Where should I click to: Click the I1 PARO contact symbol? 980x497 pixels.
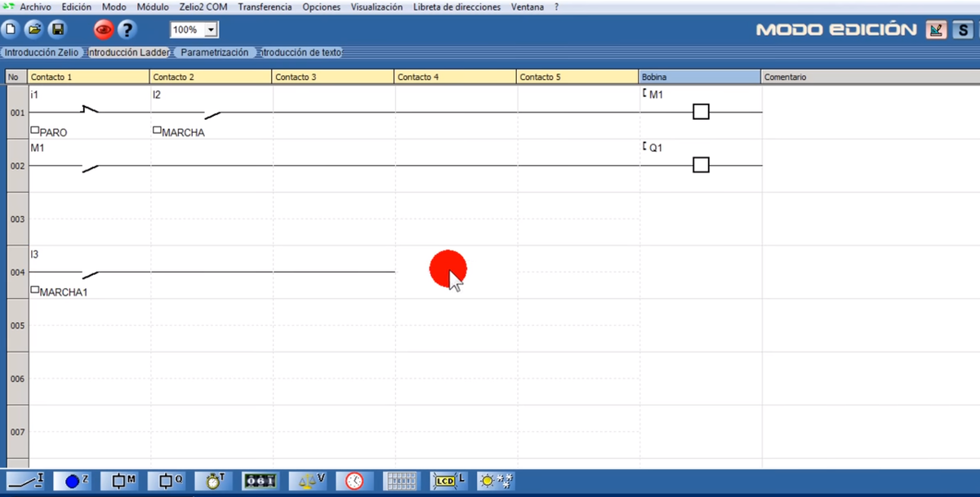[x=90, y=109]
